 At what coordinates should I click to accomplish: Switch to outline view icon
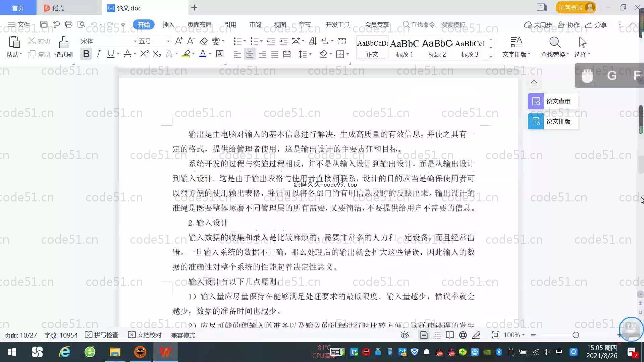tap(437, 335)
